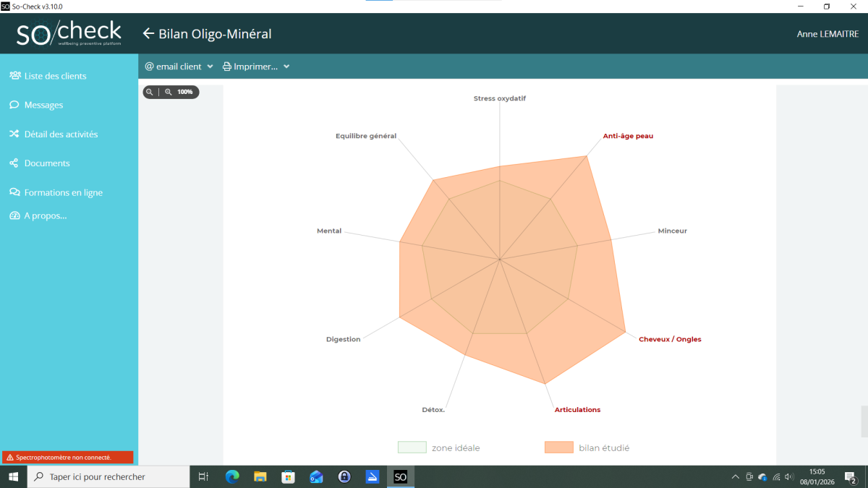Open the Anne LEMAITRE user menu
Screen dimensions: 868x488
coord(827,34)
